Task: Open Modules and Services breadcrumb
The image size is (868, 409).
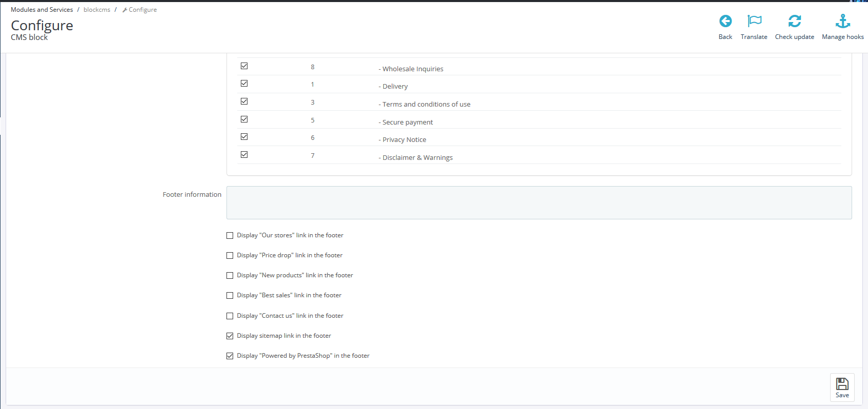Action: tap(42, 10)
